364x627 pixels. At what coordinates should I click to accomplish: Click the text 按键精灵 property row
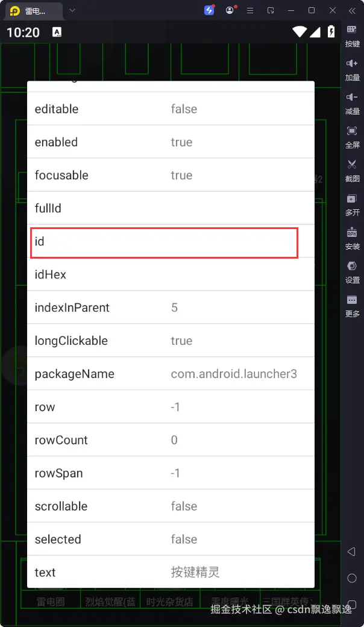(171, 572)
